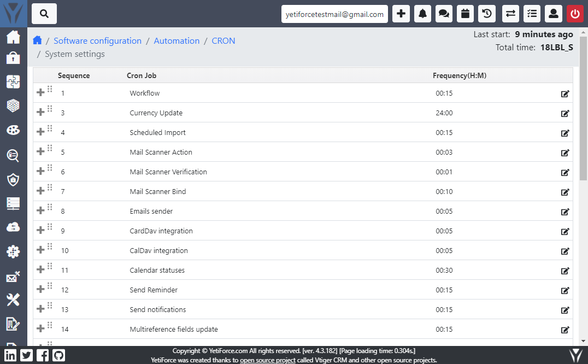This screenshot has height=364, width=588.
Task: Expand the Mail Scanner Verification row
Action: tap(40, 171)
